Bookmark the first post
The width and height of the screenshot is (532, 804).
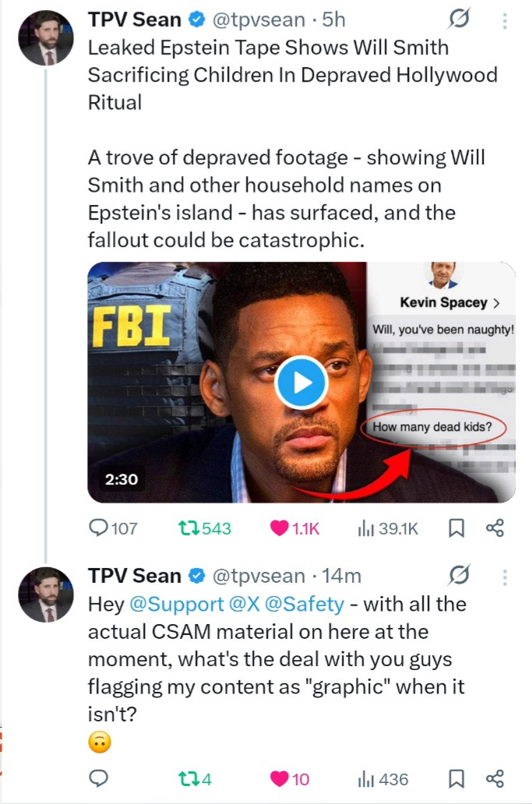click(457, 528)
